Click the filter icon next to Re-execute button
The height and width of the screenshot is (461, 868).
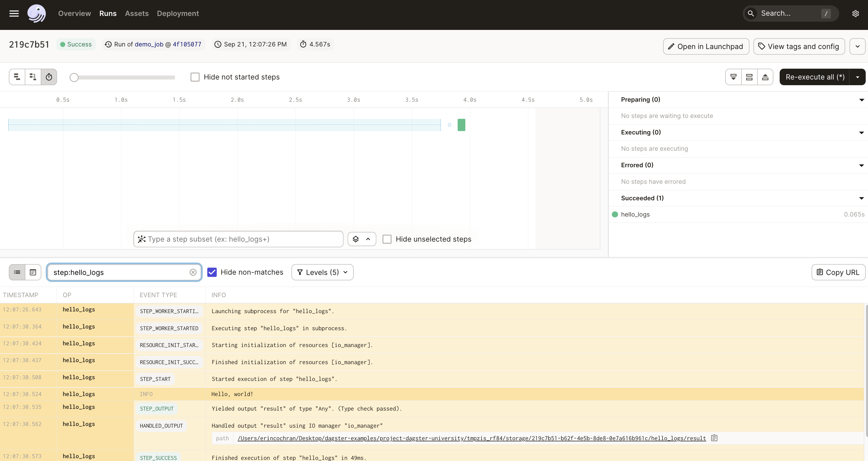click(x=734, y=76)
